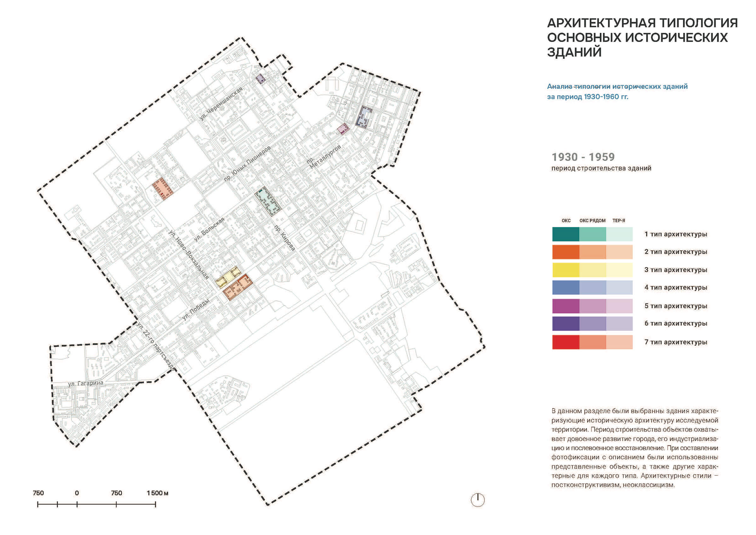The image size is (756, 535).
Task: Click the street label 'ул. Победы'
Action: coord(196,309)
